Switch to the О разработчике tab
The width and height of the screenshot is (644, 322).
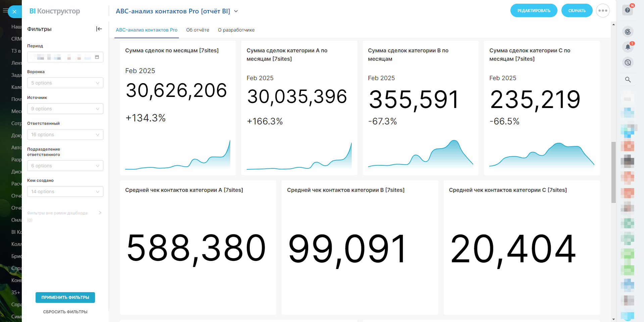236,30
